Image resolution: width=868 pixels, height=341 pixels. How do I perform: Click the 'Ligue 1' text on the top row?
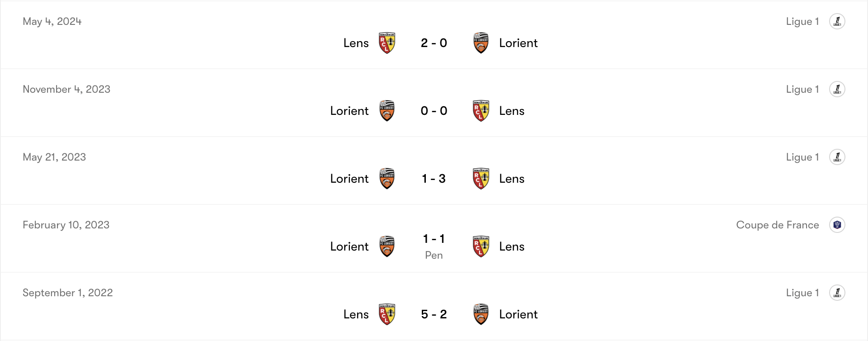click(802, 21)
